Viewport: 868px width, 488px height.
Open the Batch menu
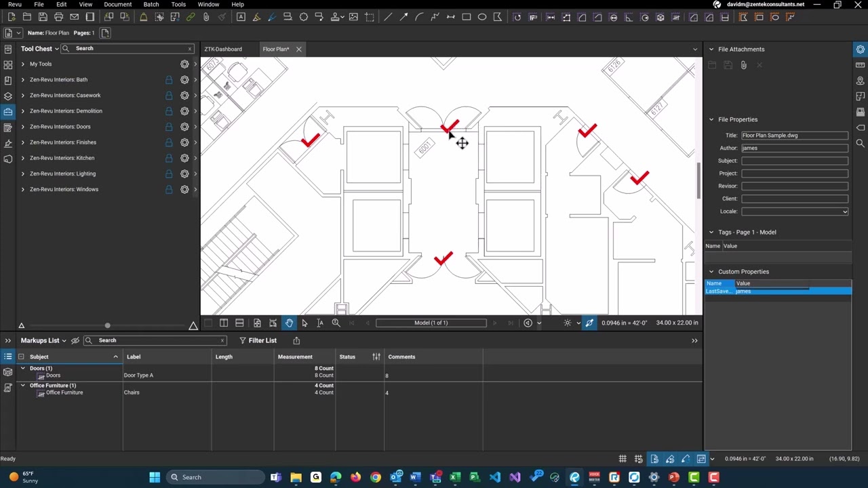[x=151, y=4]
